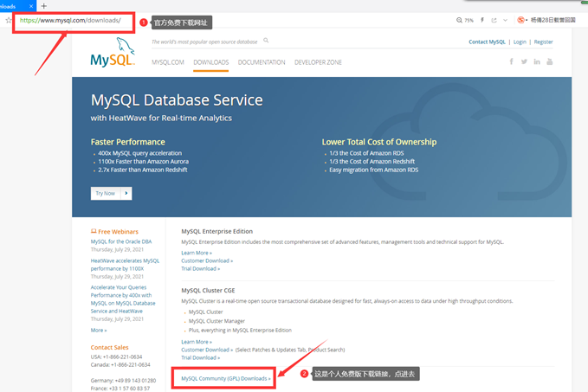
Task: Click the 75% zoom magnifier icon
Action: click(x=459, y=20)
